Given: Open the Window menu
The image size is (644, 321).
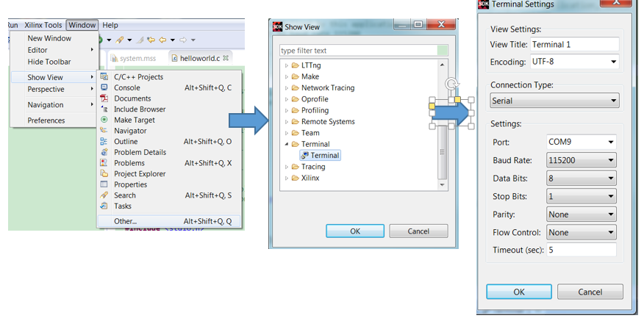Looking at the screenshot, I should click(82, 25).
